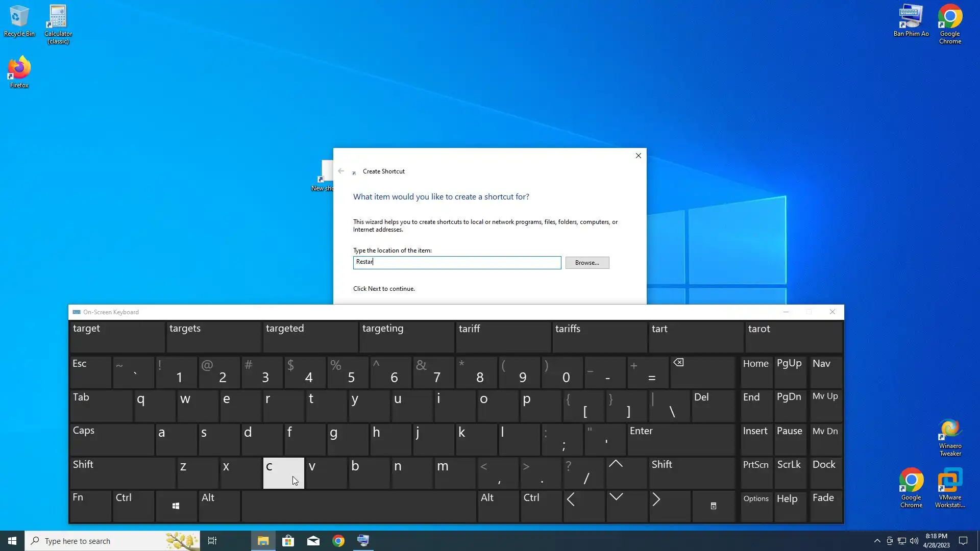Toggle the left Shift key
This screenshot has width=980, height=551.
point(122,472)
